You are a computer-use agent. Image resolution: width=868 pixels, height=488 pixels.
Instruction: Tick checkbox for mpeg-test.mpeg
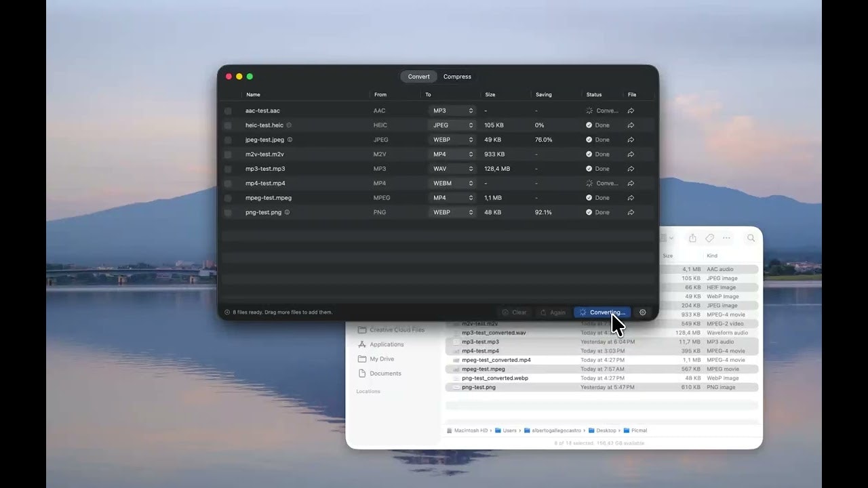pyautogui.click(x=228, y=198)
